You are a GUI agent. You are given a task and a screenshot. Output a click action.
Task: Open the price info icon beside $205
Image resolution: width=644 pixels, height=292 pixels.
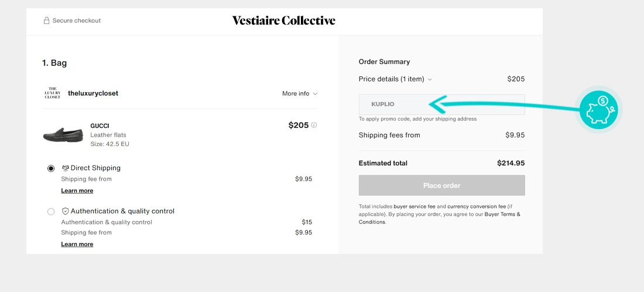[x=314, y=125]
